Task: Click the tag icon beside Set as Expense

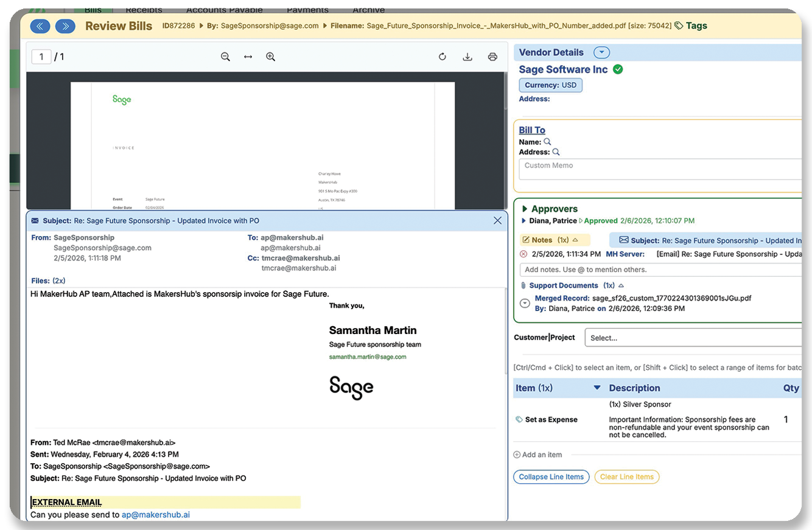Action: coord(519,419)
